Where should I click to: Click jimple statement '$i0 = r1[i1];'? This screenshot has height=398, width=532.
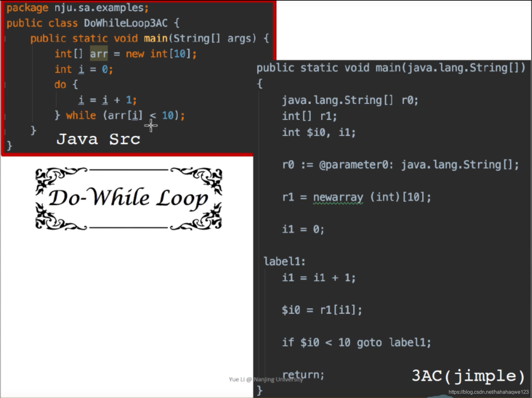point(322,310)
